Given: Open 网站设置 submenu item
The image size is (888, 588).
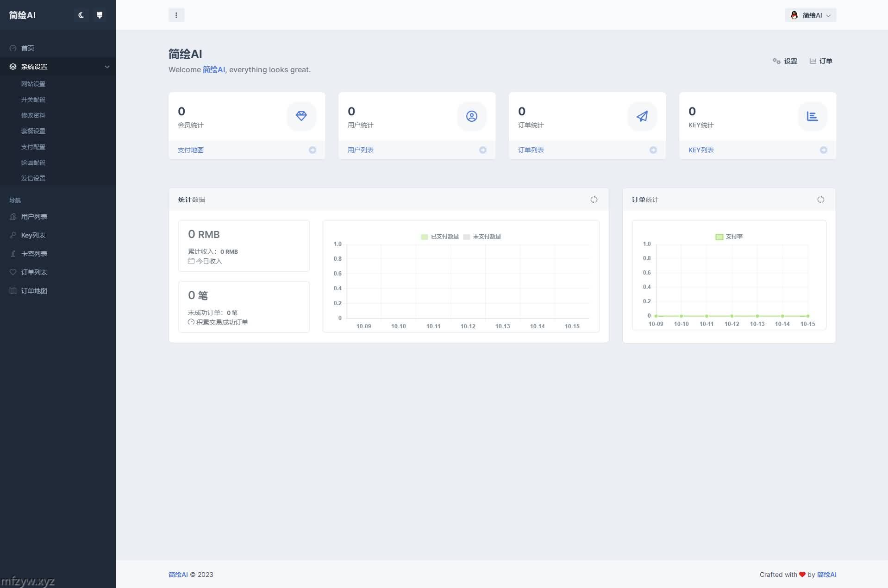Looking at the screenshot, I should [33, 84].
